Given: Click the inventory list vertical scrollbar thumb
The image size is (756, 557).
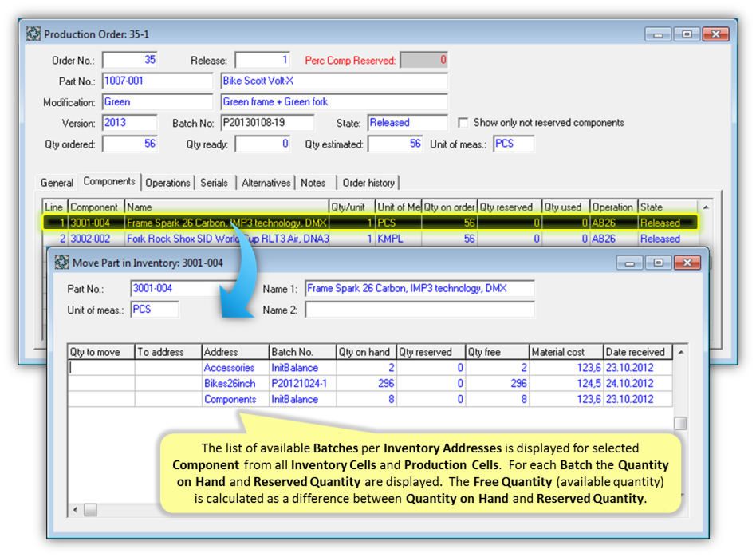Looking at the screenshot, I should point(680,423).
